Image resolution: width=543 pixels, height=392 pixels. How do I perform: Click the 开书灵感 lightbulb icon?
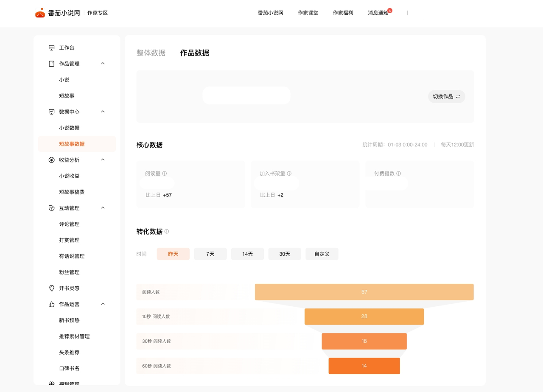tap(51, 288)
